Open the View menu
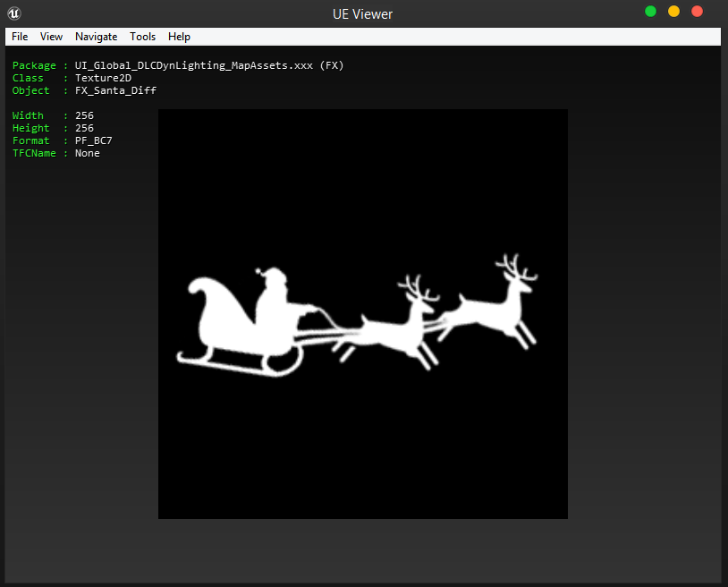 click(x=51, y=37)
